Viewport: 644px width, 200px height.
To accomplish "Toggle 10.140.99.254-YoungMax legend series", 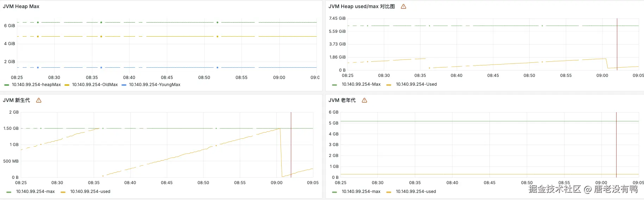I will tap(155, 85).
